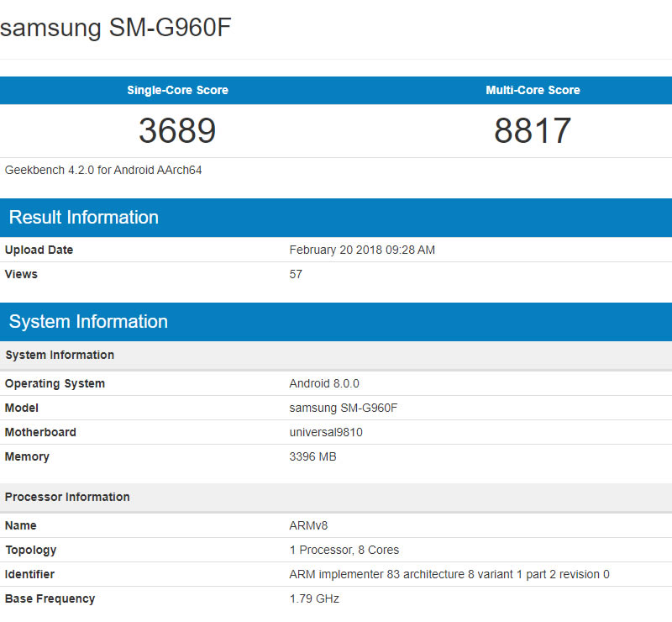This screenshot has width=672, height=622.
Task: Click the Result Information section header
Action: pos(84,218)
